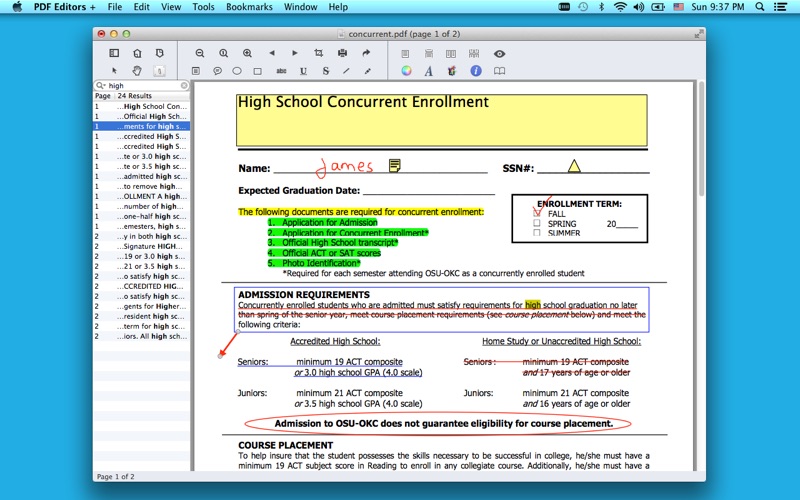
Task: Check the FALL enrollment term checkbox
Action: tap(537, 213)
